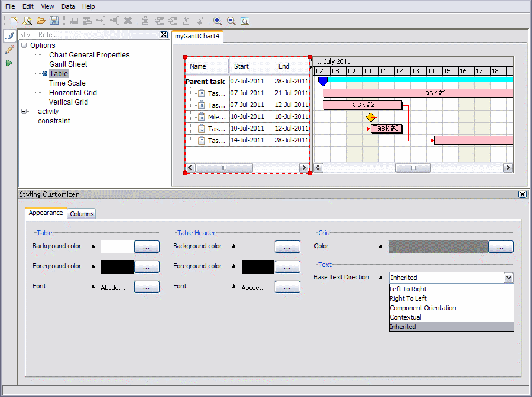Close the Styling Customizer panel
Viewport: 532px width, 397px height.
tap(522, 194)
